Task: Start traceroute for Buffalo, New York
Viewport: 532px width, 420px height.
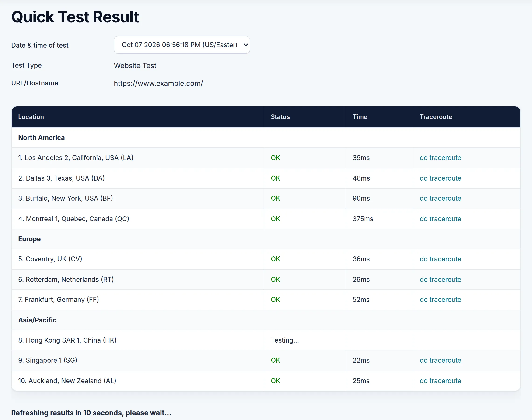Action: tap(440, 198)
